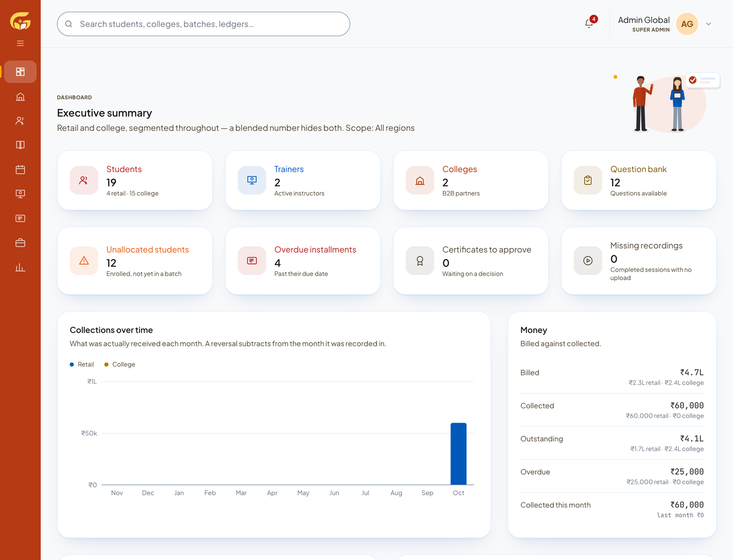Click the Unallocated students warning icon

(x=84, y=261)
